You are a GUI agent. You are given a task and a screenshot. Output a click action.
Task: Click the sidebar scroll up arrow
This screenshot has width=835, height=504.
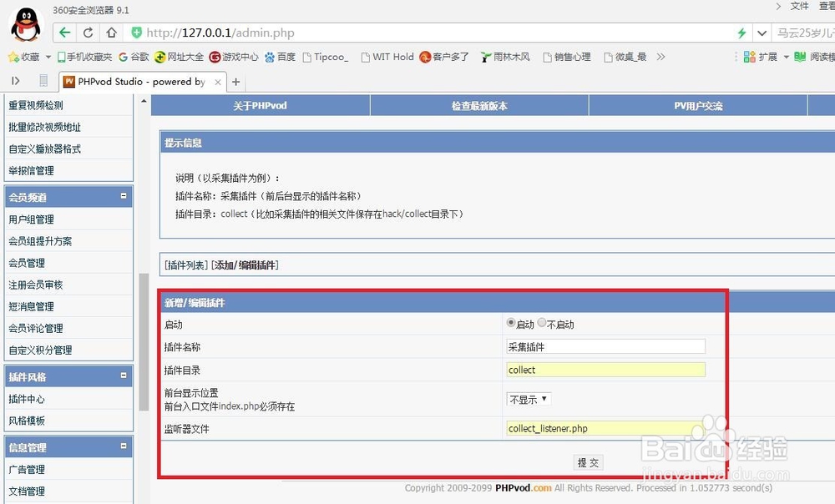click(x=144, y=100)
